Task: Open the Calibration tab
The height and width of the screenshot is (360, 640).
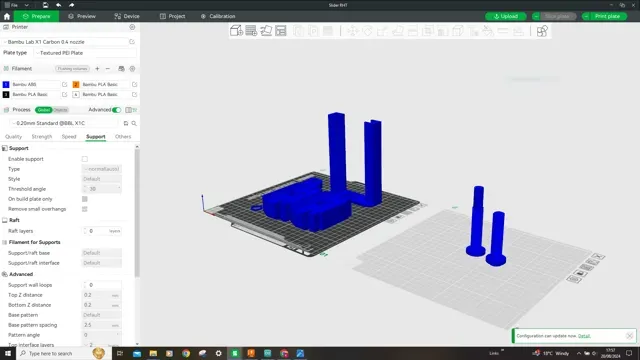Action: (x=218, y=16)
